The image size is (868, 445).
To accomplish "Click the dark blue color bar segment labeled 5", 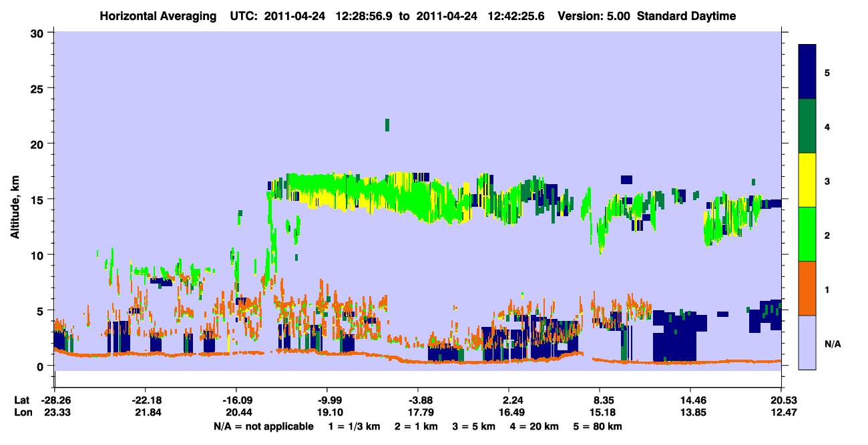I will 807,72.
